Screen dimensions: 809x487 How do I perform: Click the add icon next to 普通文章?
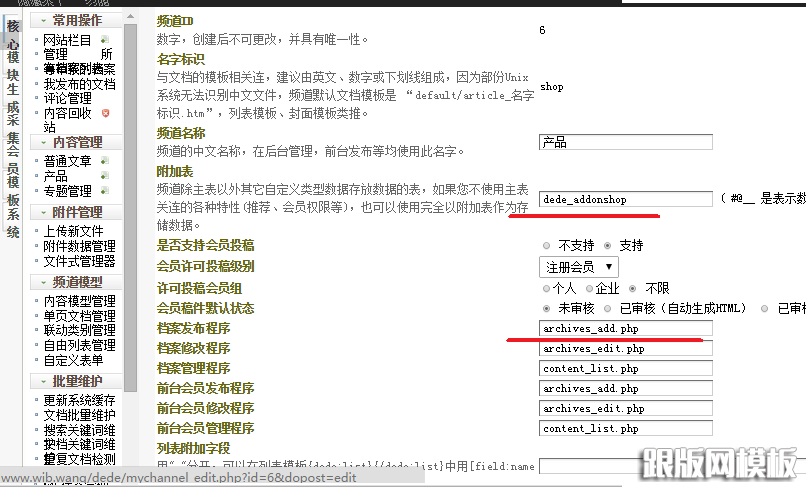pyautogui.click(x=105, y=161)
